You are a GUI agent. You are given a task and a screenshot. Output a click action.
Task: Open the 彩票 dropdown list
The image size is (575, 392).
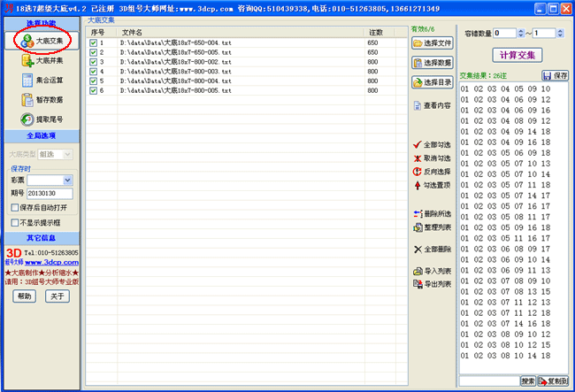[67, 181]
